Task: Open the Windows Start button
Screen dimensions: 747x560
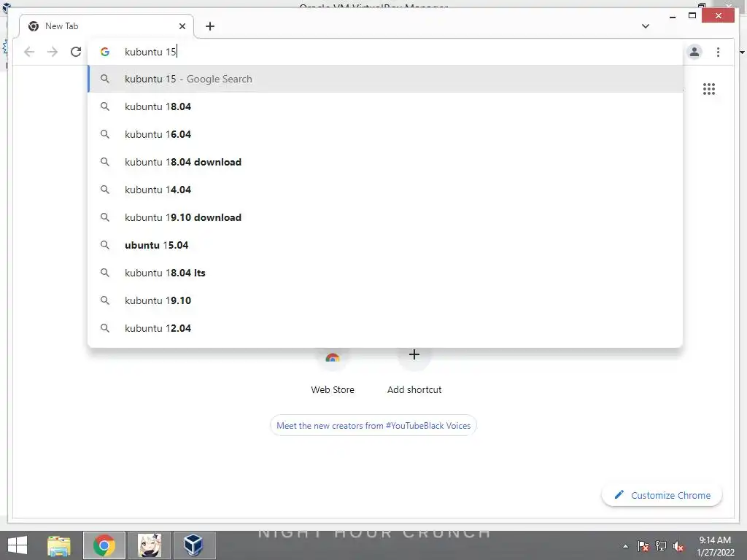Action: coord(18,545)
